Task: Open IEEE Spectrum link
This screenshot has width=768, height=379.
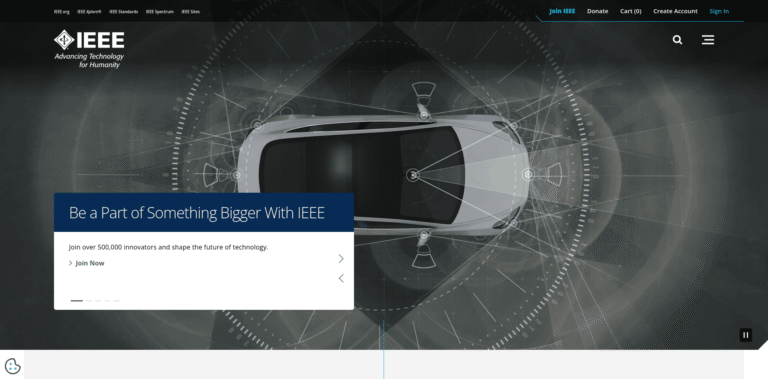Action: click(x=160, y=12)
